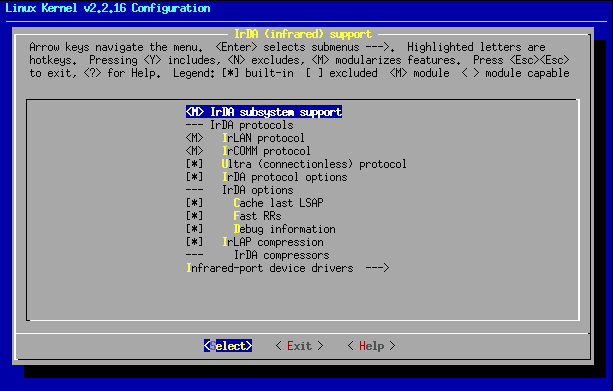Click the Select button
This screenshot has height=391, width=613.
[x=228, y=346]
